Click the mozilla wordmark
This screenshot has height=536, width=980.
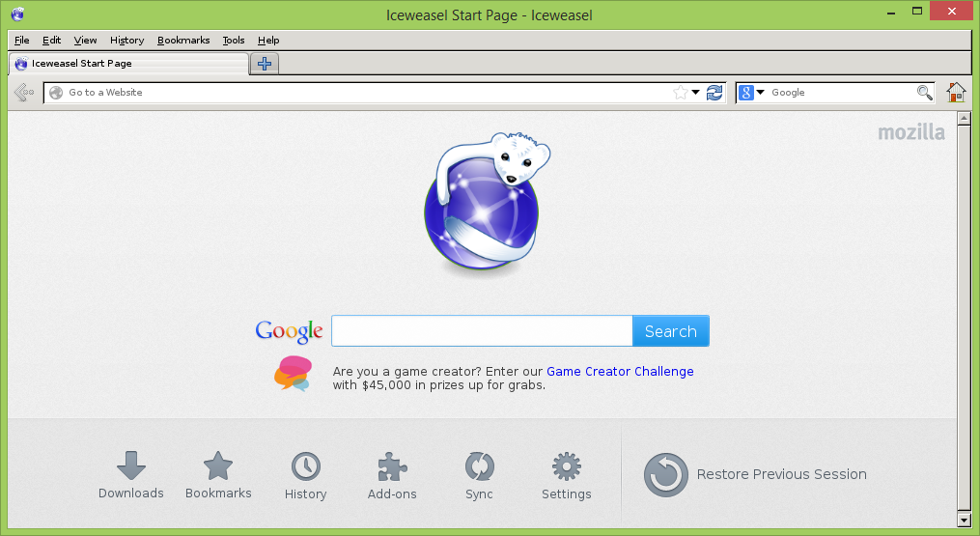click(911, 132)
